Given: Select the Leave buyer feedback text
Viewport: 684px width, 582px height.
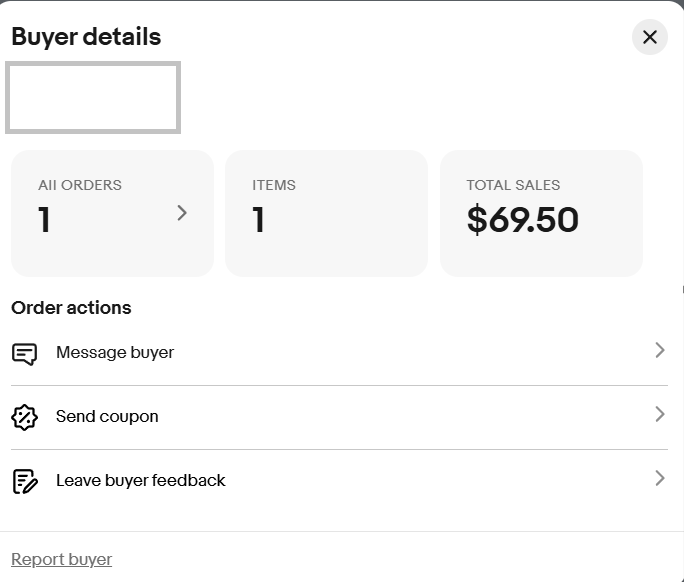Looking at the screenshot, I should [x=141, y=480].
